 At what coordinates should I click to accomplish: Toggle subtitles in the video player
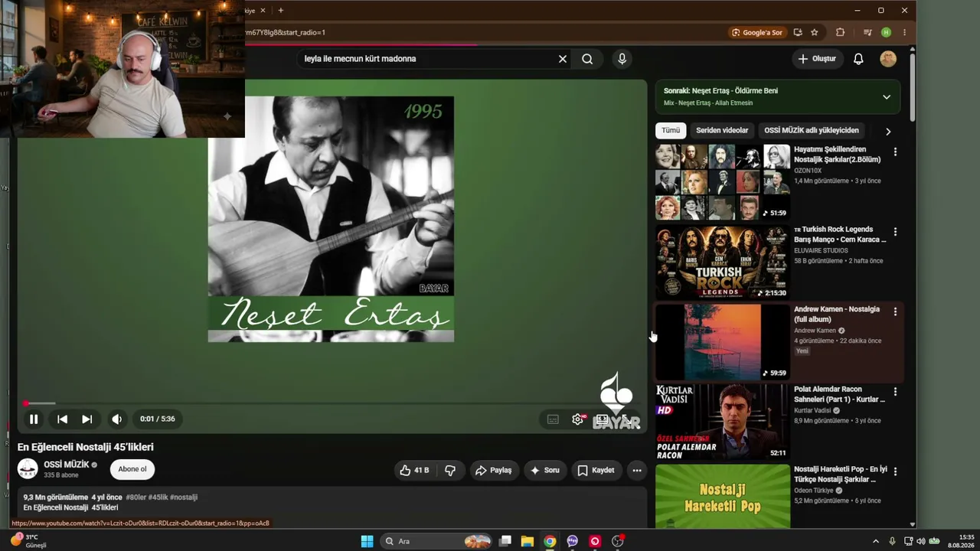click(553, 419)
